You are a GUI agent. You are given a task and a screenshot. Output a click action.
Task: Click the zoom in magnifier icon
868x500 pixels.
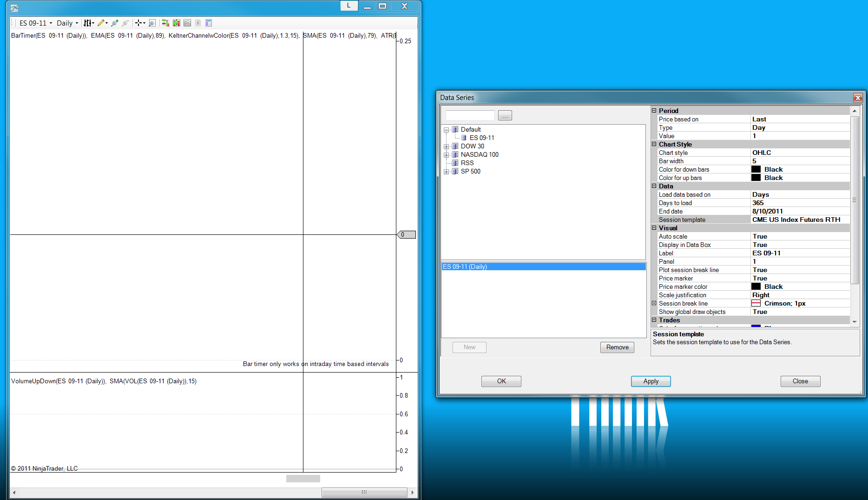[115, 23]
